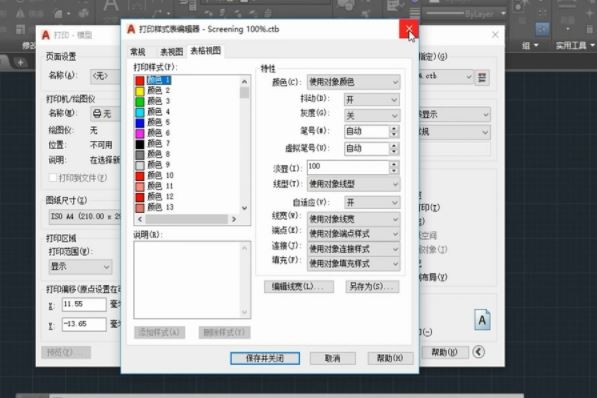This screenshot has width=597, height=398.
Task: Switch to the 常规 tab
Action: coord(138,52)
